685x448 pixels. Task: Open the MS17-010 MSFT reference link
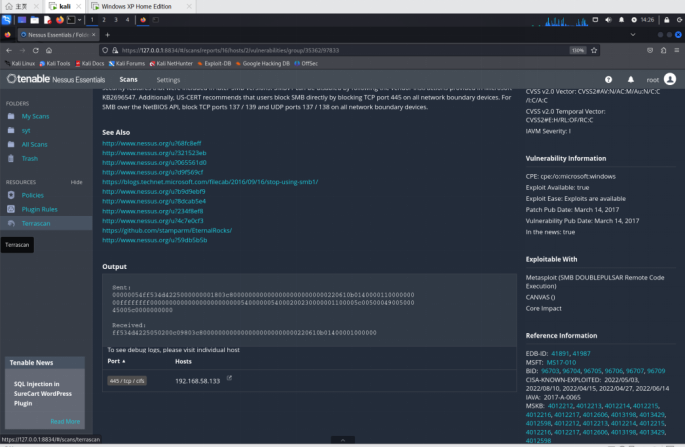561,362
